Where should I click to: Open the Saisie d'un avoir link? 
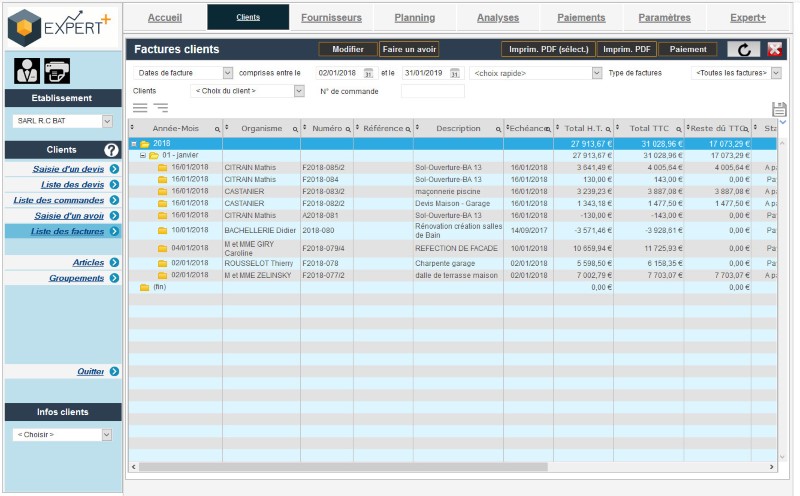[x=69, y=216]
